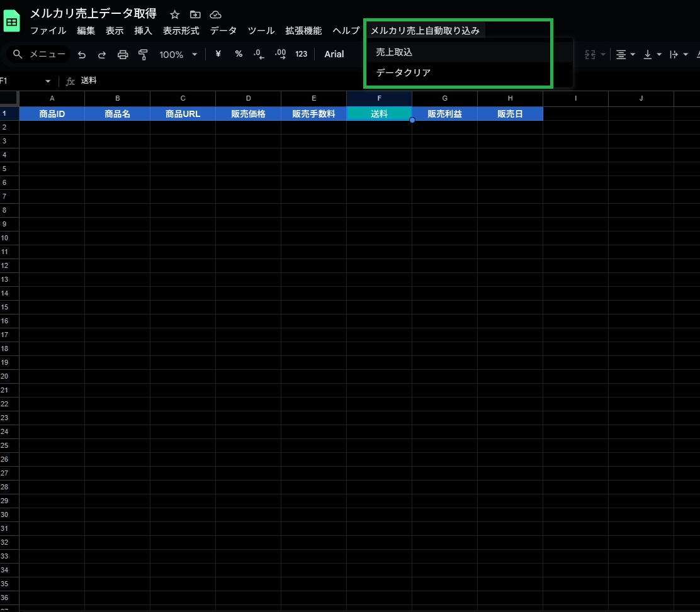Select the 販売価格 header cell
Viewport: 700px width, 612px height.
pyautogui.click(x=248, y=114)
